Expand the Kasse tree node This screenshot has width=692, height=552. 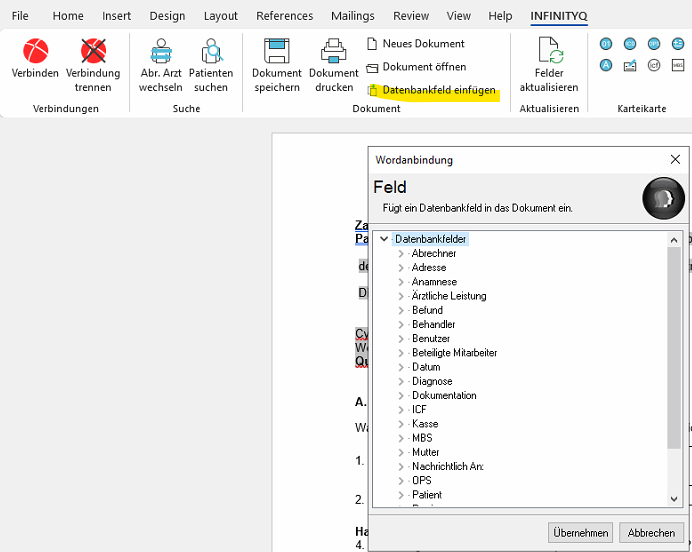pyautogui.click(x=401, y=424)
